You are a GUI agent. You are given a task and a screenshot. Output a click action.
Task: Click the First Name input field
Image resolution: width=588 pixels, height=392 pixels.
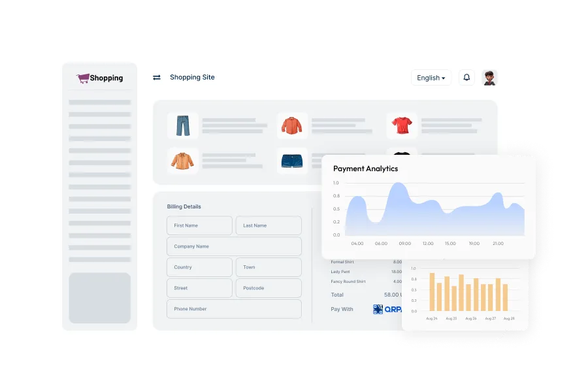click(x=199, y=225)
